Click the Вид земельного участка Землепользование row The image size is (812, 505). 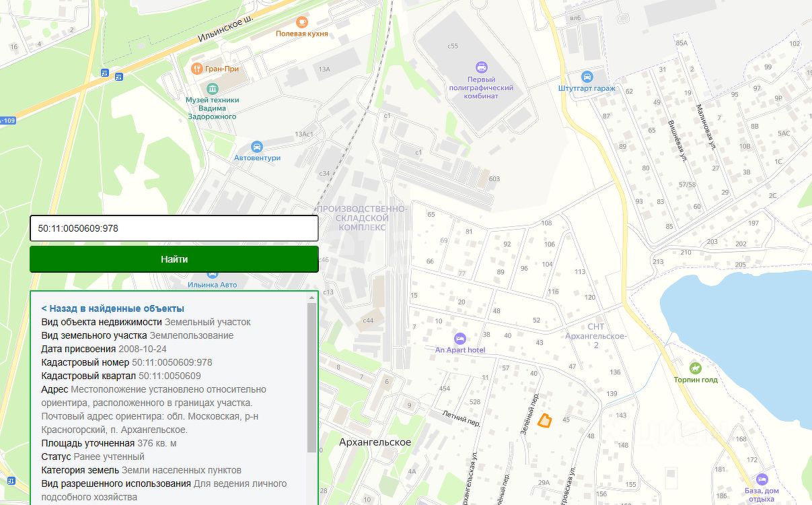point(137,335)
